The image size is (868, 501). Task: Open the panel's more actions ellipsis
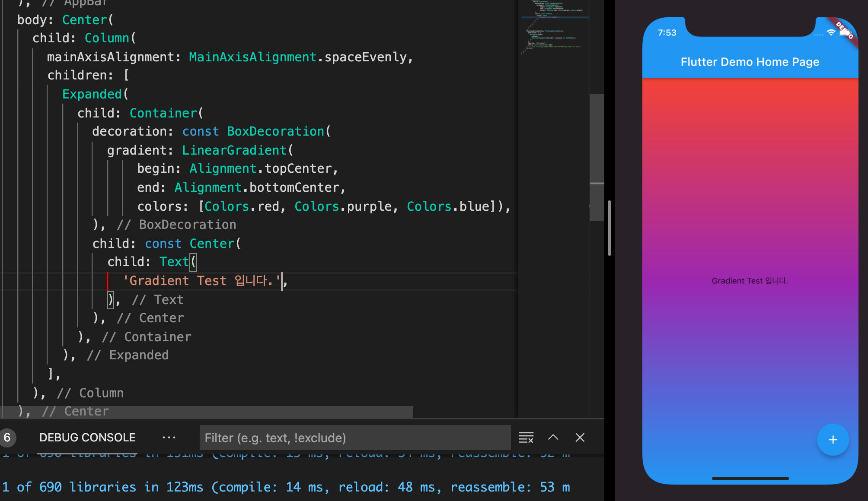click(169, 438)
